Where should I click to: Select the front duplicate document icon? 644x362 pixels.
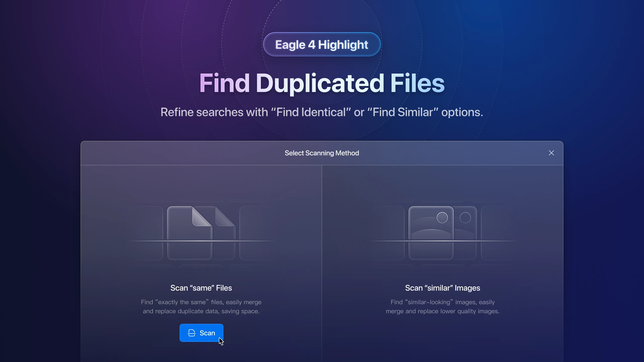[189, 233]
